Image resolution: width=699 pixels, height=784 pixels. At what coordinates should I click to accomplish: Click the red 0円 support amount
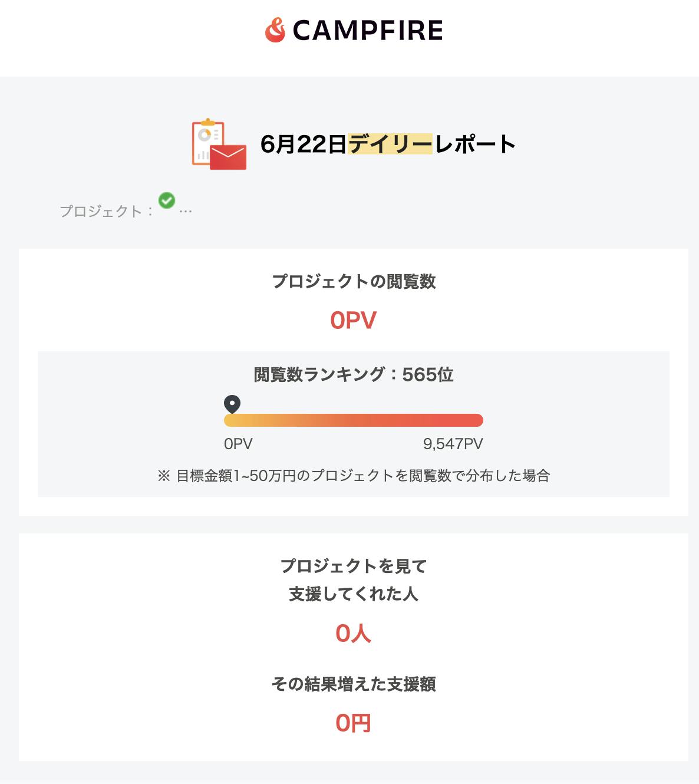pyautogui.click(x=353, y=723)
